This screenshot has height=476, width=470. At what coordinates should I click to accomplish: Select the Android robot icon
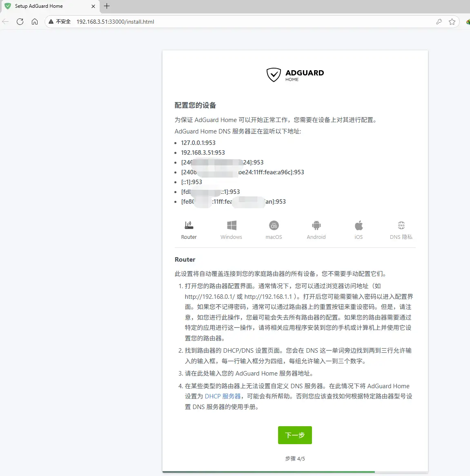(316, 225)
